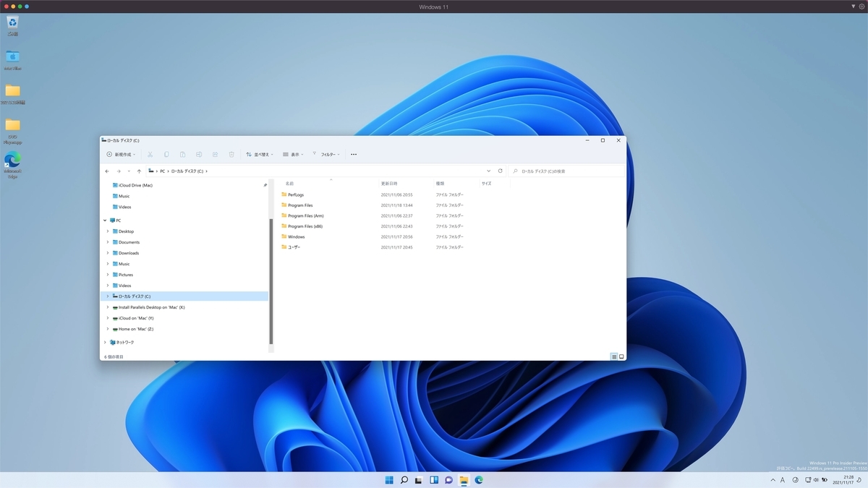Refresh the folder with the reload icon
This screenshot has width=868, height=488.
(500, 171)
